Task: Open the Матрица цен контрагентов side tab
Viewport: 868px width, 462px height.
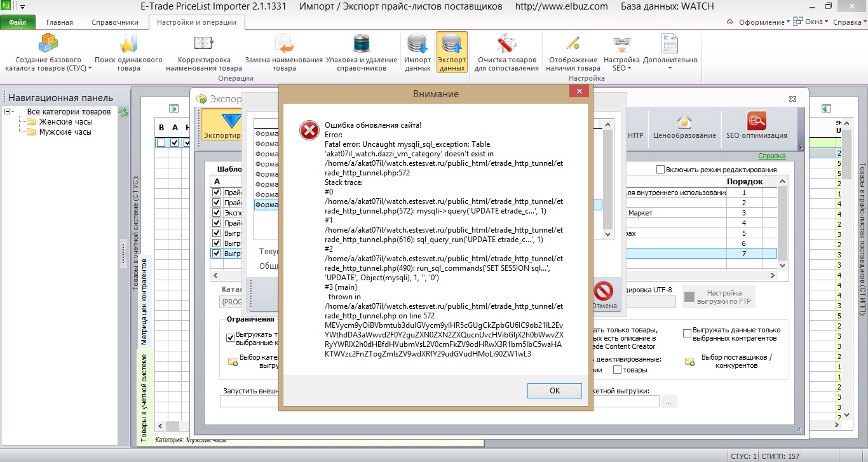Action: [x=145, y=301]
